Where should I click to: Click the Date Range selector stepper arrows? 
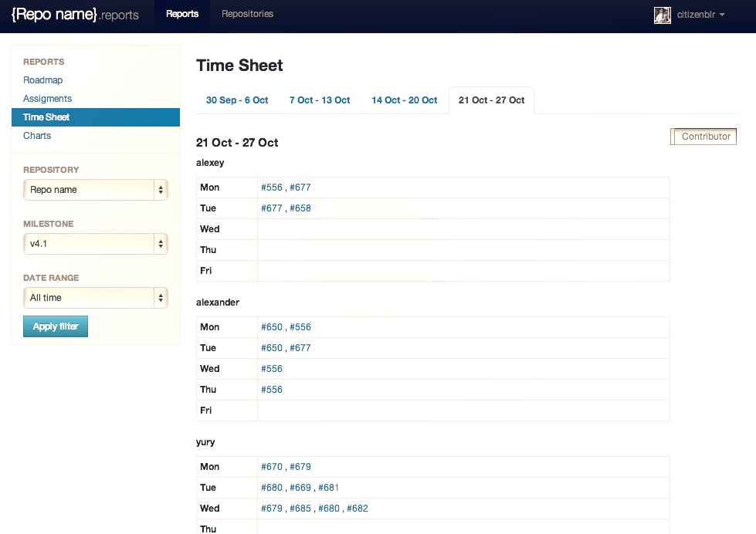[x=161, y=298]
